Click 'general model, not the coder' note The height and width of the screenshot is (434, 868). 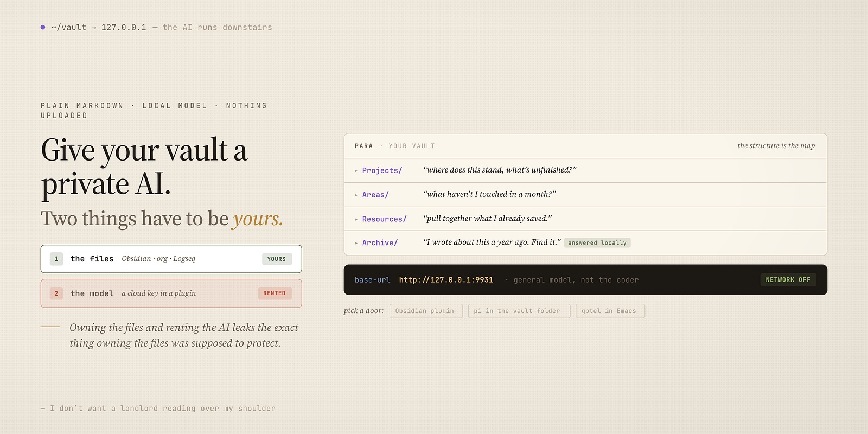(x=576, y=280)
